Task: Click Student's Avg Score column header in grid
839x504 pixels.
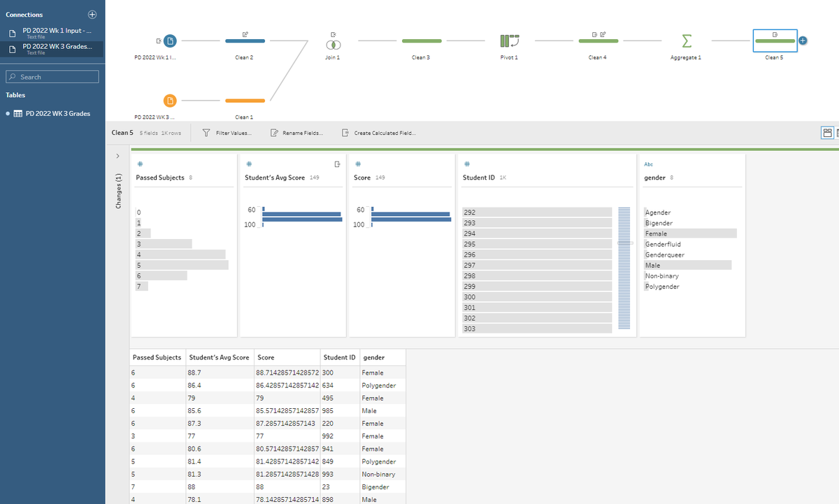Action: 219,357
